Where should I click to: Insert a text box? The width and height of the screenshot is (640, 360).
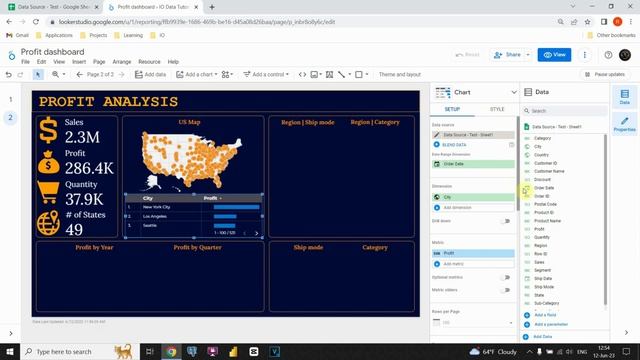point(329,74)
